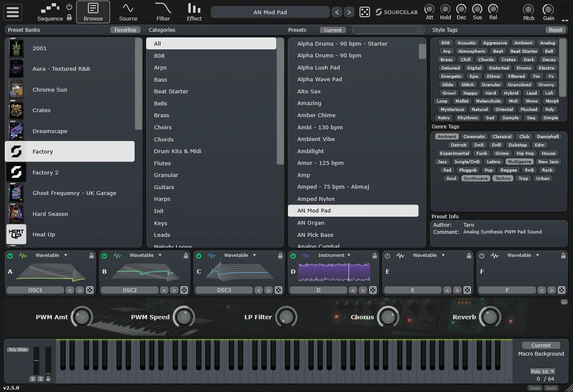Click waveform icon on oscillator E

click(400, 256)
